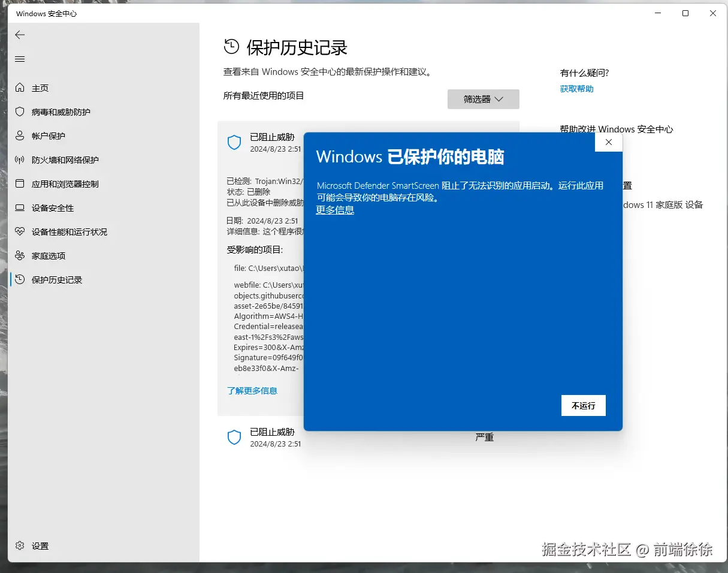Click the 受影响的项目: label

(255, 250)
